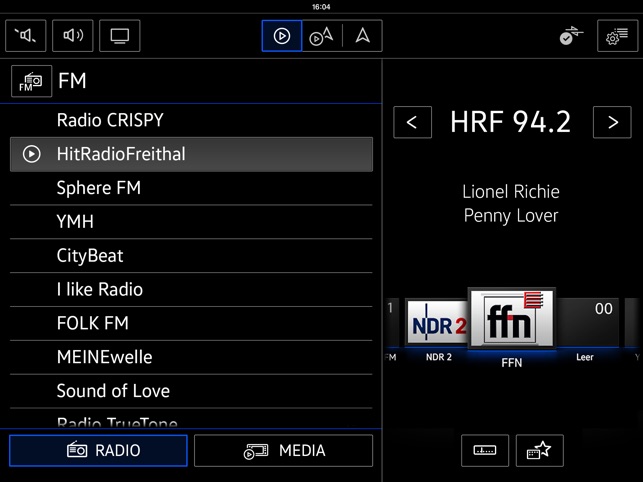Click the connection status icon
The width and height of the screenshot is (643, 482).
tap(571, 36)
